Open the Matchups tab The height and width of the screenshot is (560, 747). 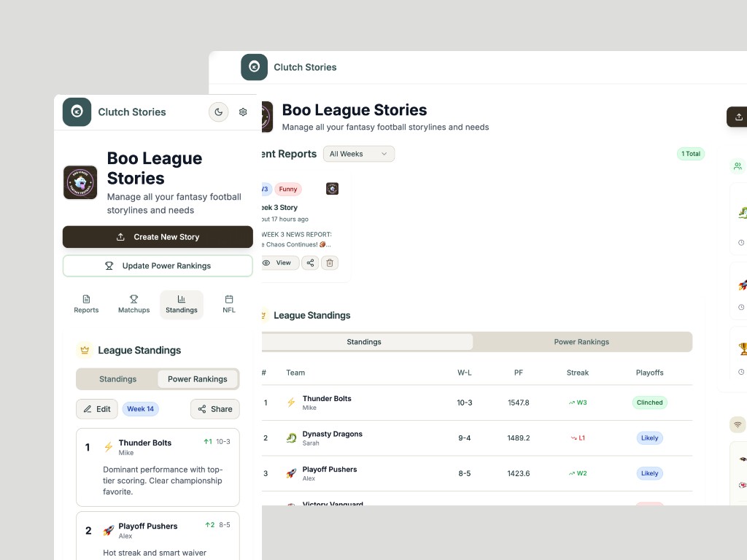coord(134,304)
